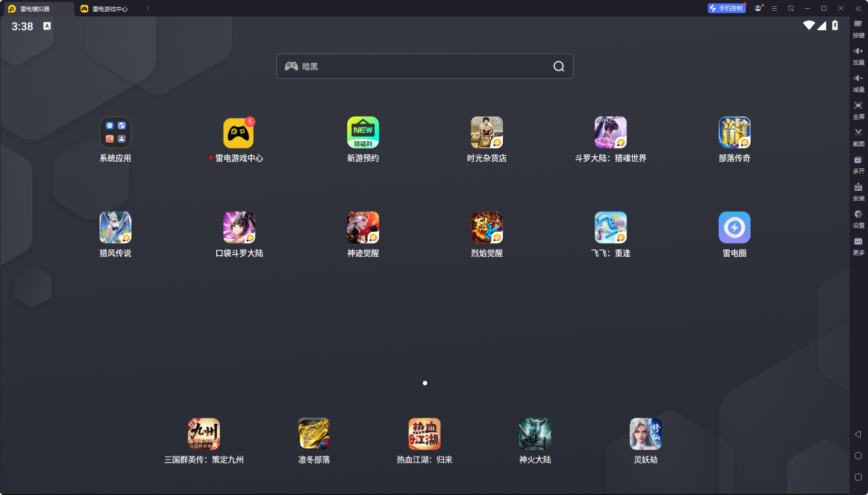Toggle 全屏 fullscreen mode
Screen dimensions: 868x495
pyautogui.click(x=858, y=105)
